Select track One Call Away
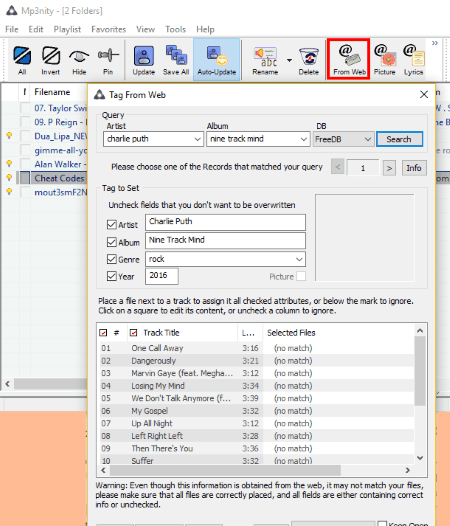This screenshot has width=450, height=526. (x=157, y=348)
